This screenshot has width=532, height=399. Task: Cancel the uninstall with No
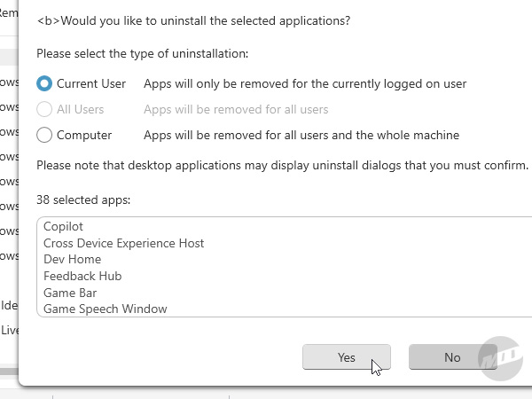(x=452, y=357)
